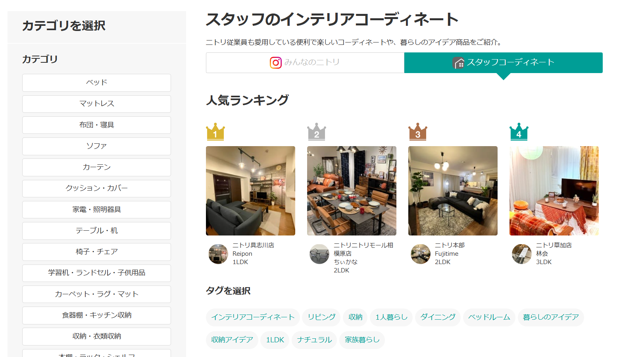
Task: Filter by the 1人暮らし tag
Action: 391,317
